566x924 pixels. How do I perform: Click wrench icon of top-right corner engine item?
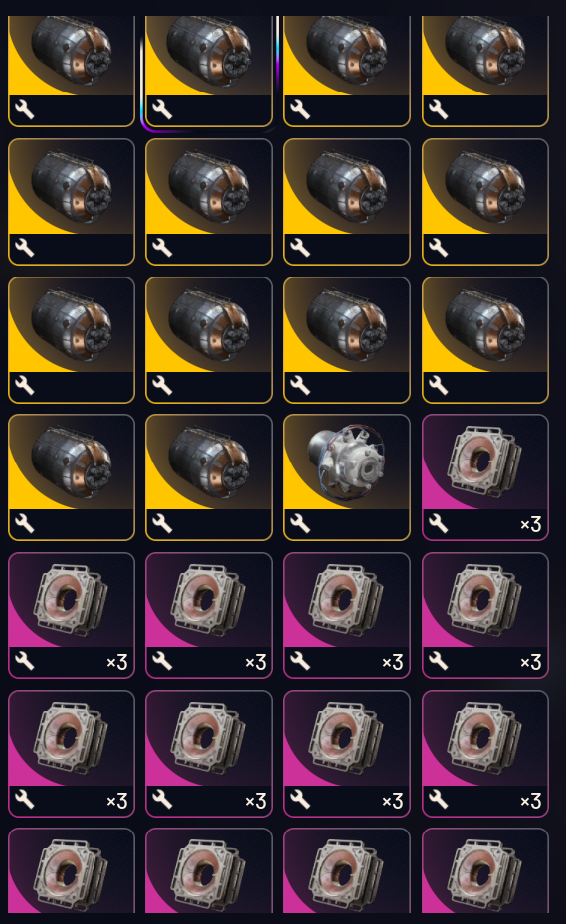click(438, 110)
